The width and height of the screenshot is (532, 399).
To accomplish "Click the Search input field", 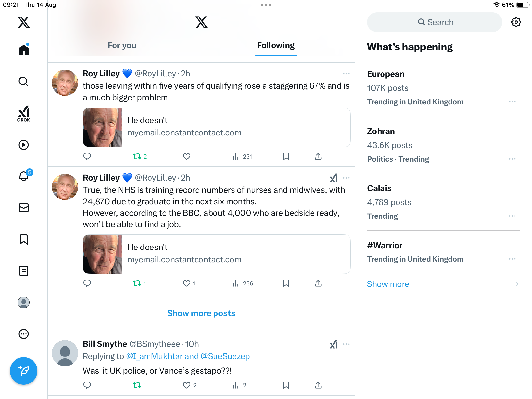I will coord(435,22).
